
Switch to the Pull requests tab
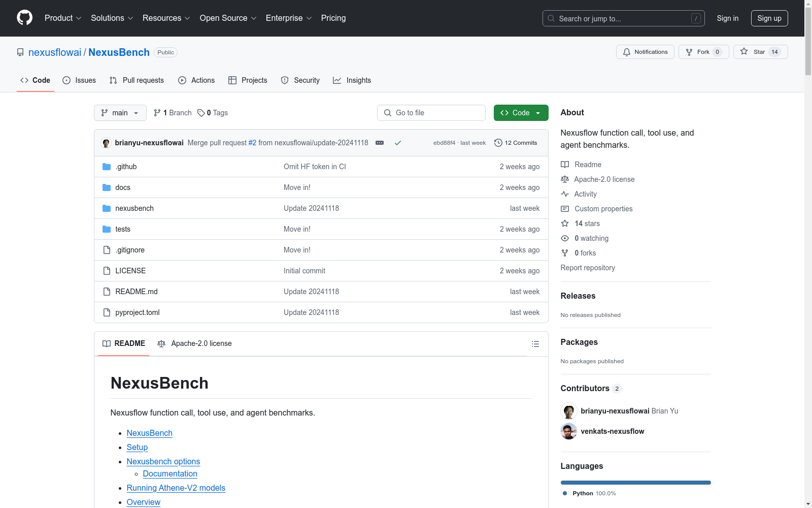[137, 80]
